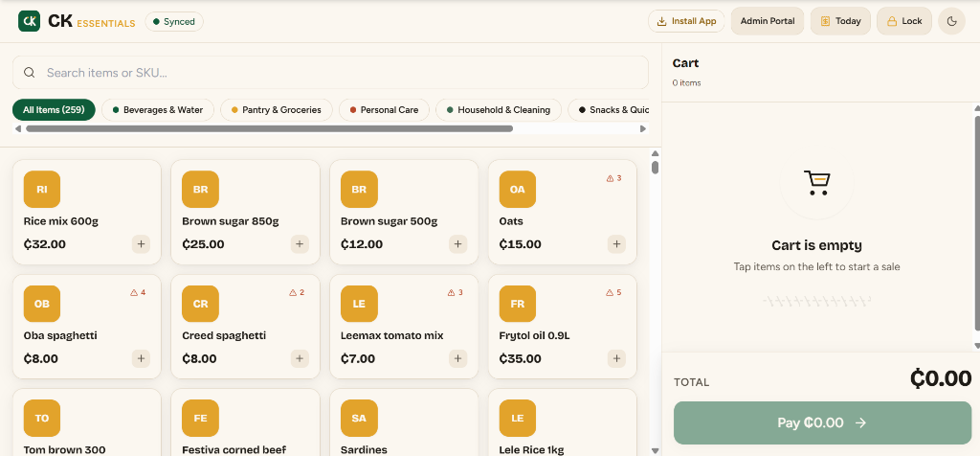This screenshot has width=980, height=456.
Task: Click the ₵12.00 price of Brown sugar 500g
Action: 362,244
